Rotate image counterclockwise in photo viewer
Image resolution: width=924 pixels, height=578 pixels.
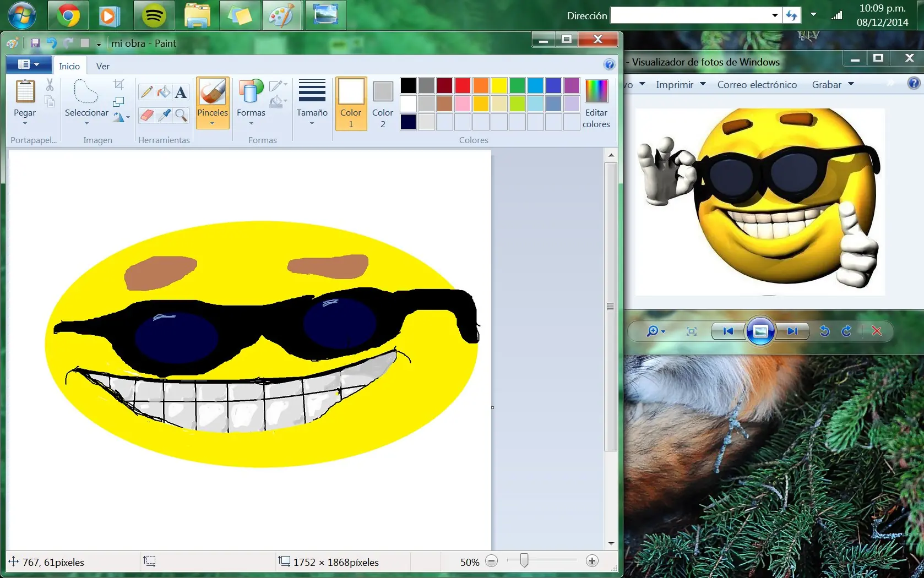(x=824, y=331)
